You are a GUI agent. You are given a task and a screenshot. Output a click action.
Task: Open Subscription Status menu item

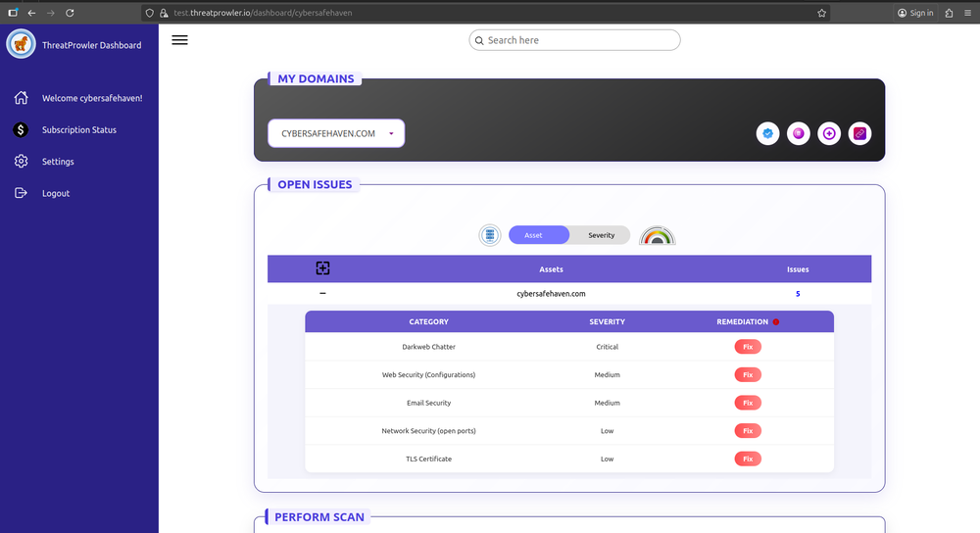tap(78, 130)
